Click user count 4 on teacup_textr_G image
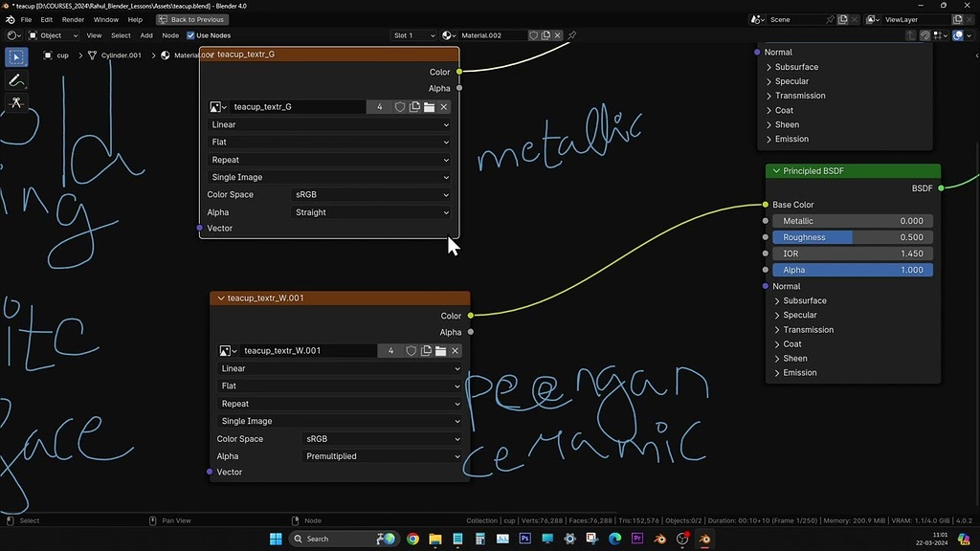Screen dimensions: 980x551 pos(379,107)
